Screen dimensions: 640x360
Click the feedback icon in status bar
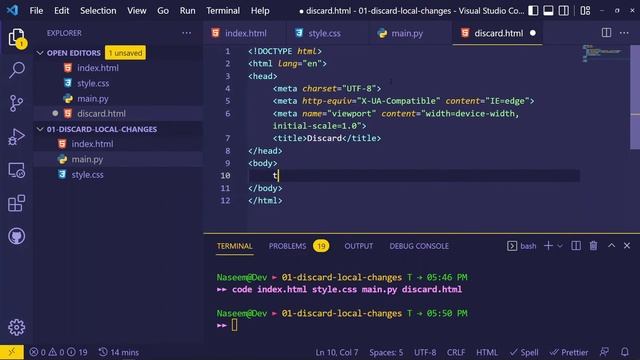coord(604,352)
